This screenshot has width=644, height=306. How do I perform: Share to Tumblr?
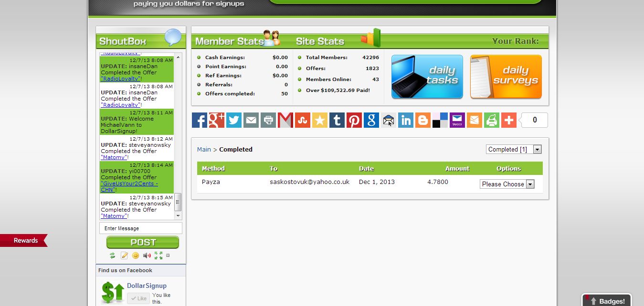[x=337, y=120]
